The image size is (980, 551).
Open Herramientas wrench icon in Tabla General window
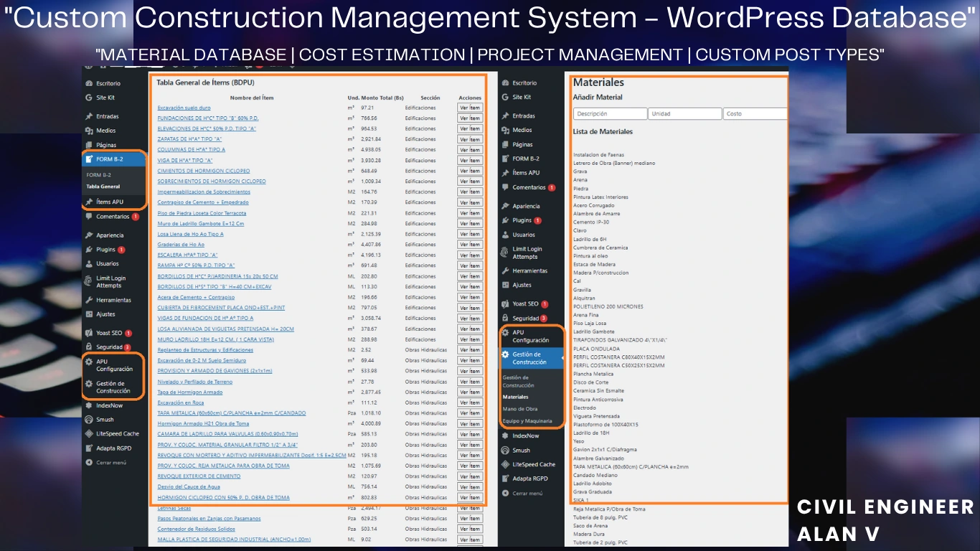click(x=89, y=300)
